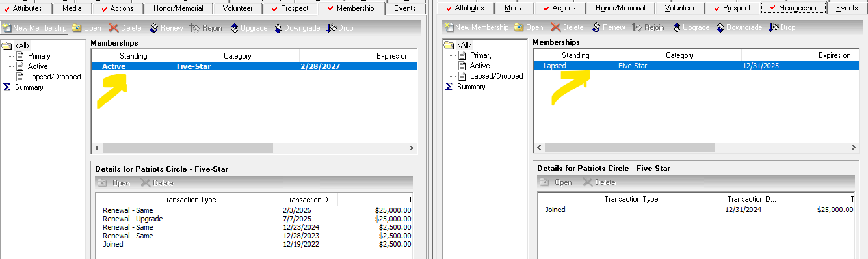
Task: Open the membership in the Lapsed membership window toolbar
Action: point(528,27)
